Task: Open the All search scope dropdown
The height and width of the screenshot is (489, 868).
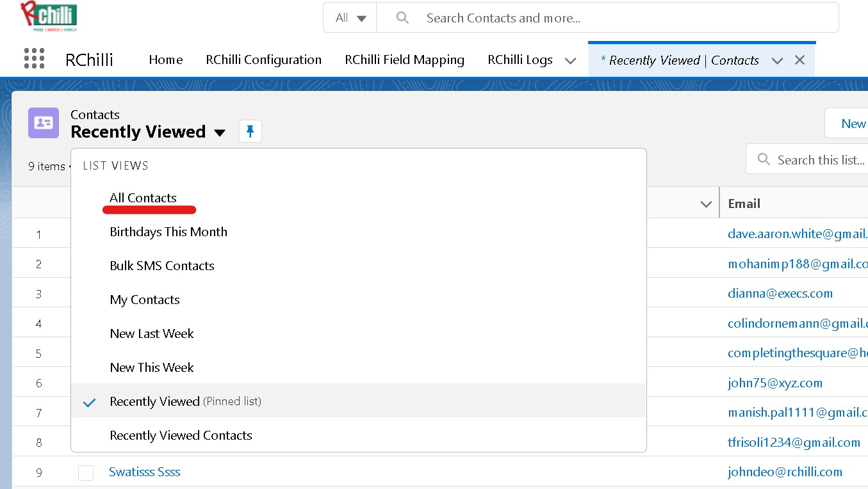Action: pyautogui.click(x=350, y=18)
